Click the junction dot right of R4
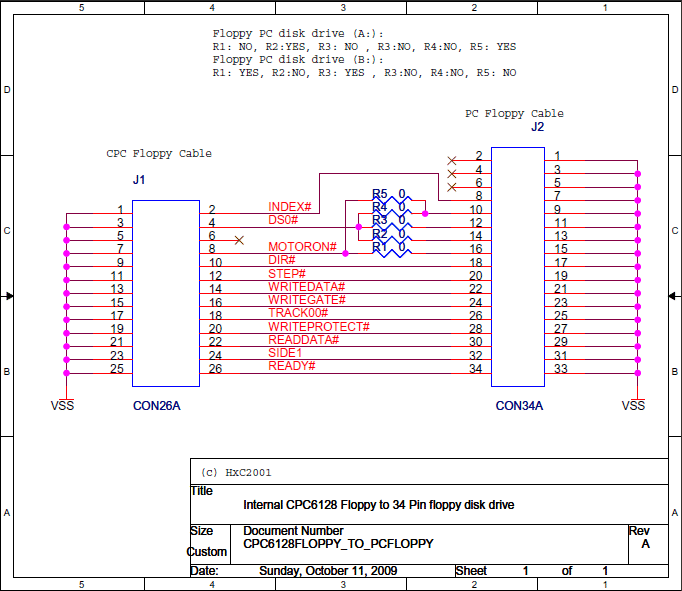Viewport: 682px width, 591px height. [x=425, y=214]
